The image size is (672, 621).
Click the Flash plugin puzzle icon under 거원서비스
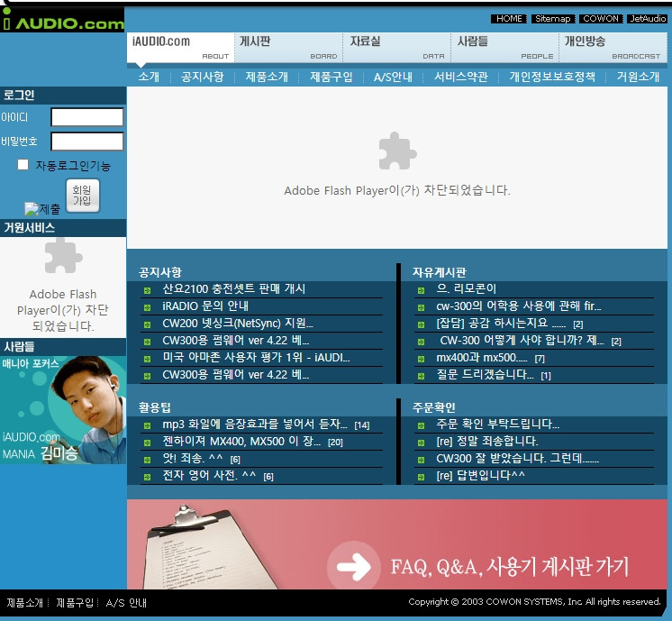(63, 256)
